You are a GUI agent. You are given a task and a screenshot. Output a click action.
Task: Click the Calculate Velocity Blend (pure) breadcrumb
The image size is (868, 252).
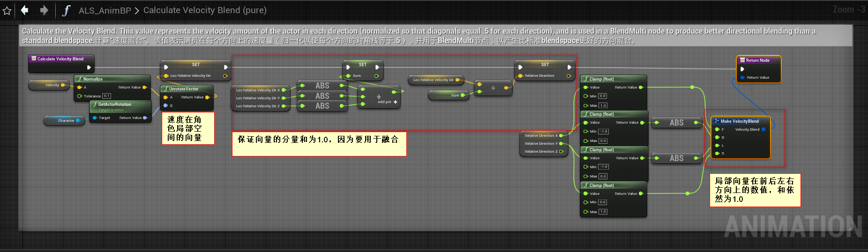coord(205,10)
